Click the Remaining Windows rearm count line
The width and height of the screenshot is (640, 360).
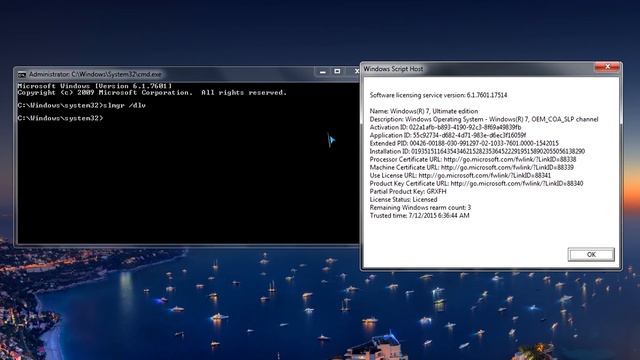(420, 207)
